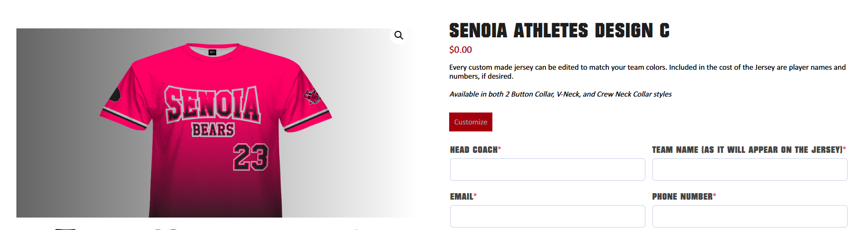868x230 pixels.
Task: Click the Phone Number field label
Action: [683, 197]
